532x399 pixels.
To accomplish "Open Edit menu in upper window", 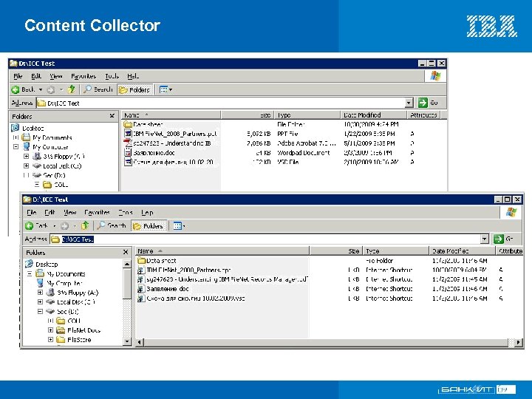I will 36,76.
